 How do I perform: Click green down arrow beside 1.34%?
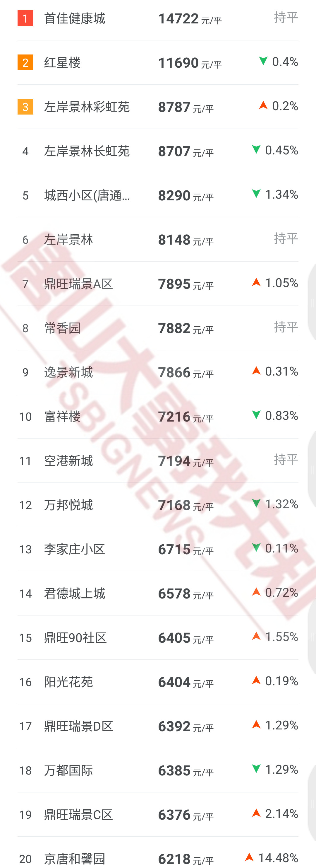click(x=256, y=193)
